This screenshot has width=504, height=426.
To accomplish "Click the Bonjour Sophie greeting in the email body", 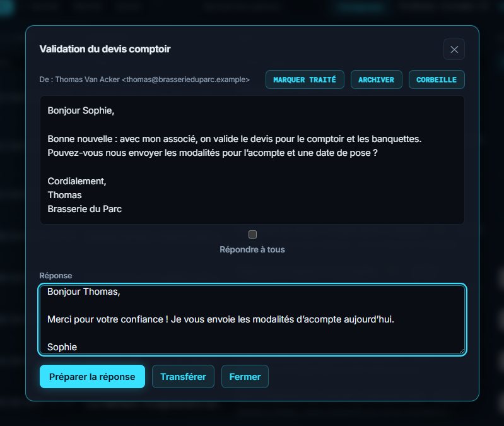I will click(81, 110).
